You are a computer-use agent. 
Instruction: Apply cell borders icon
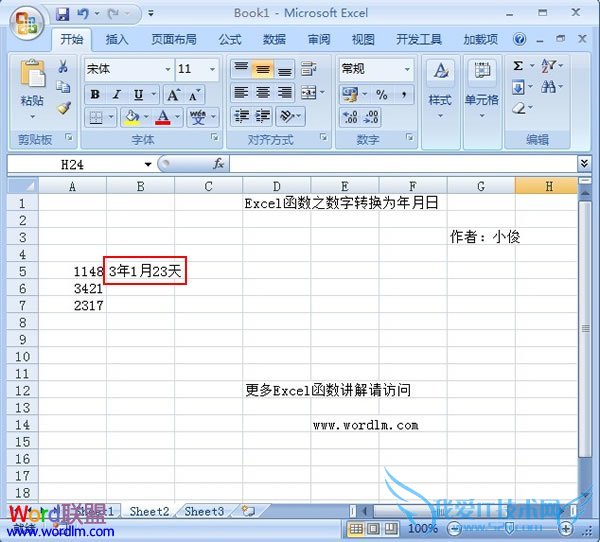[x=96, y=117]
